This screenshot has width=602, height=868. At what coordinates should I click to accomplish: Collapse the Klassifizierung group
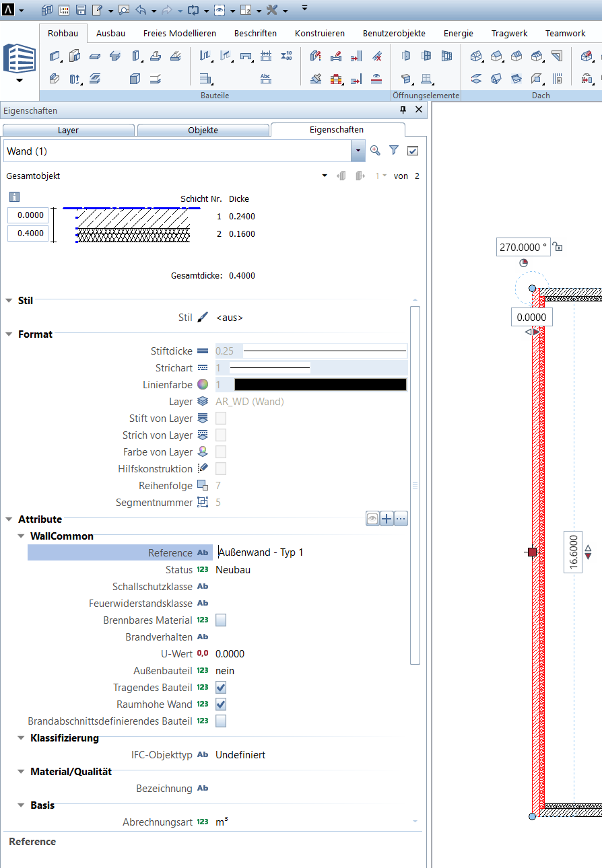pyautogui.click(x=21, y=738)
